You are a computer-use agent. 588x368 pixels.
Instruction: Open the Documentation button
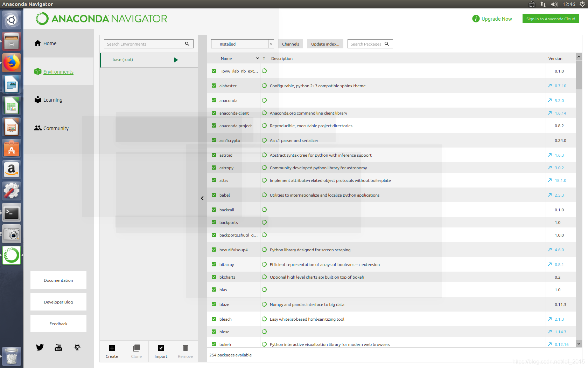(58, 280)
